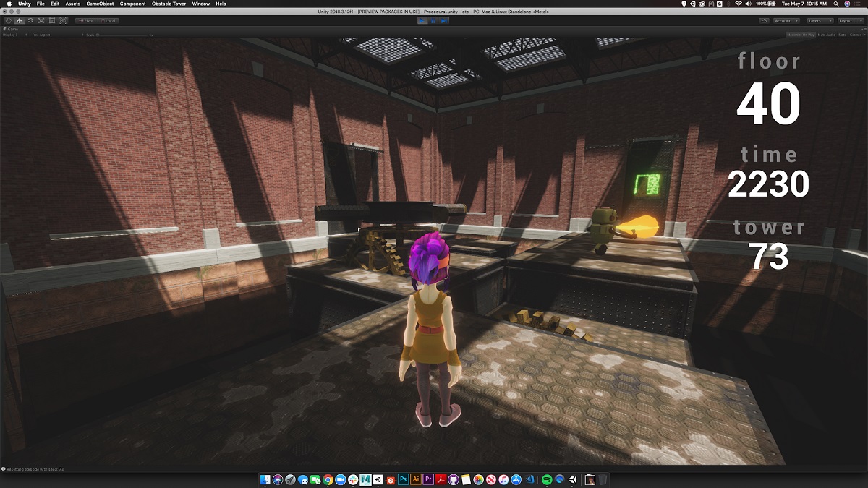Image resolution: width=868 pixels, height=488 pixels.
Task: Open GitHub Desktop from the dock
Action: pos(453,479)
